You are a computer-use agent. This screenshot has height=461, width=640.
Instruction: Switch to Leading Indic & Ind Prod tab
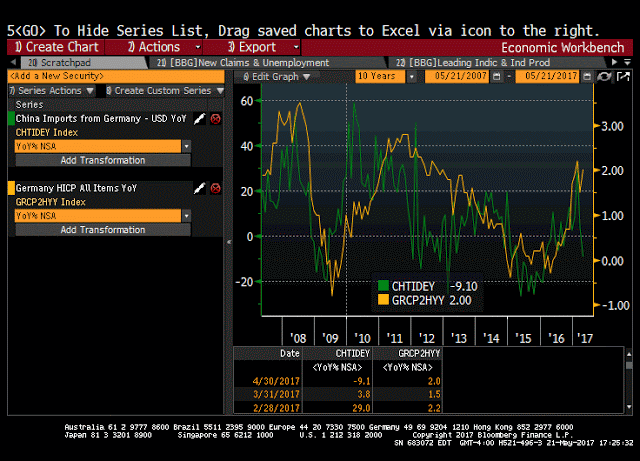click(x=496, y=62)
